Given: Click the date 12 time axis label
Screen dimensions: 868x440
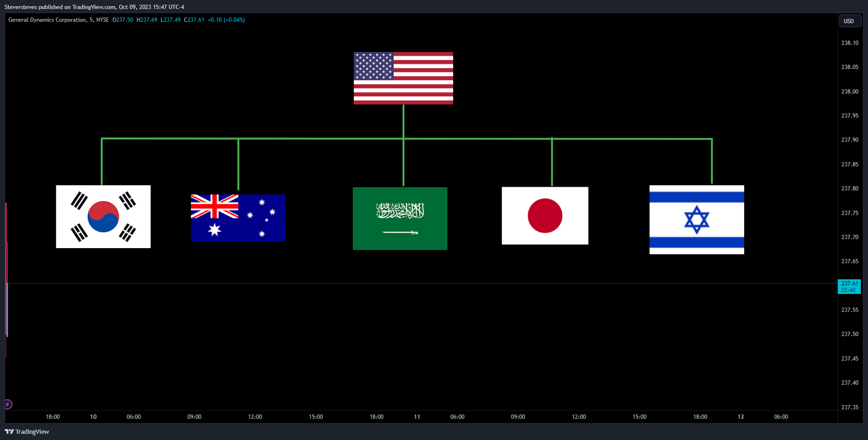Looking at the screenshot, I should pyautogui.click(x=741, y=417).
